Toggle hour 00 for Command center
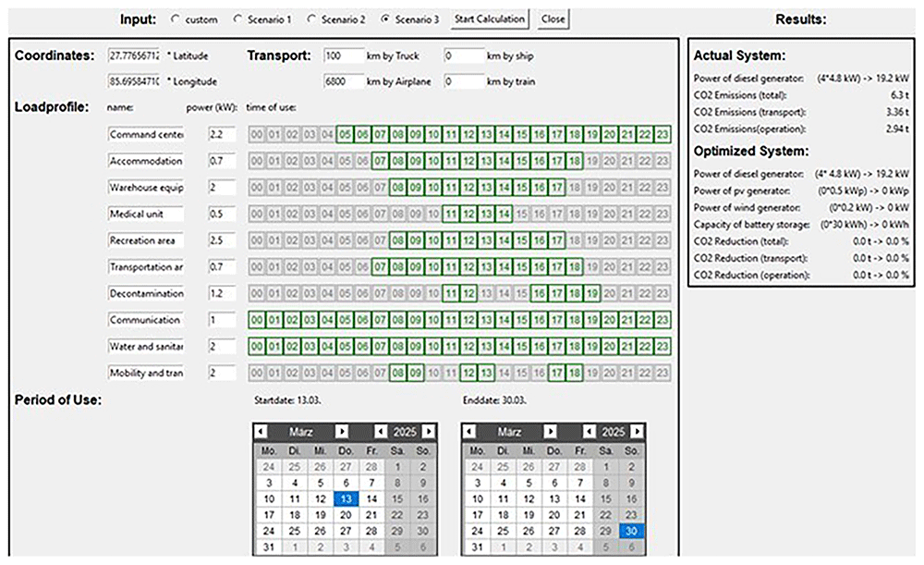Screen dimensions: 924x565 coord(256,134)
